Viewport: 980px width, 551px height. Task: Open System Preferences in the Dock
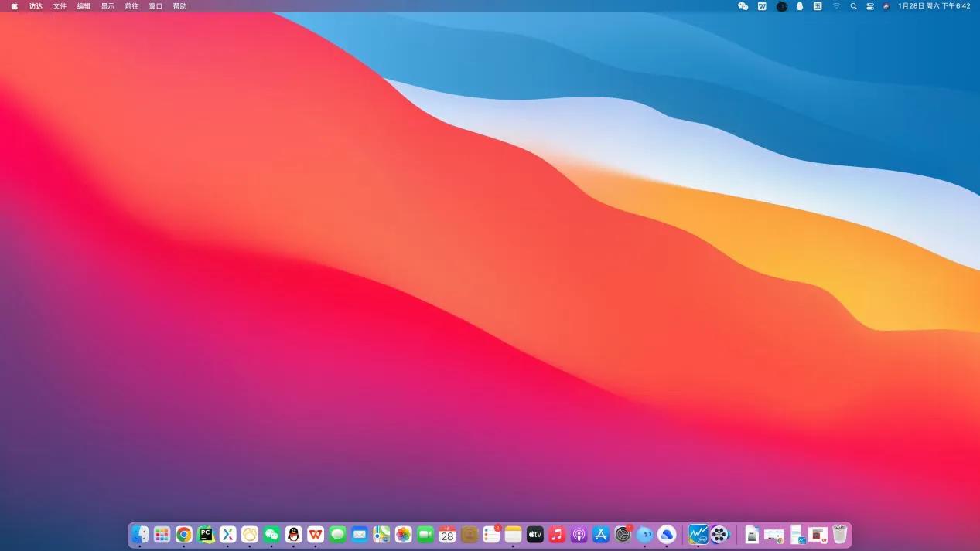click(623, 534)
